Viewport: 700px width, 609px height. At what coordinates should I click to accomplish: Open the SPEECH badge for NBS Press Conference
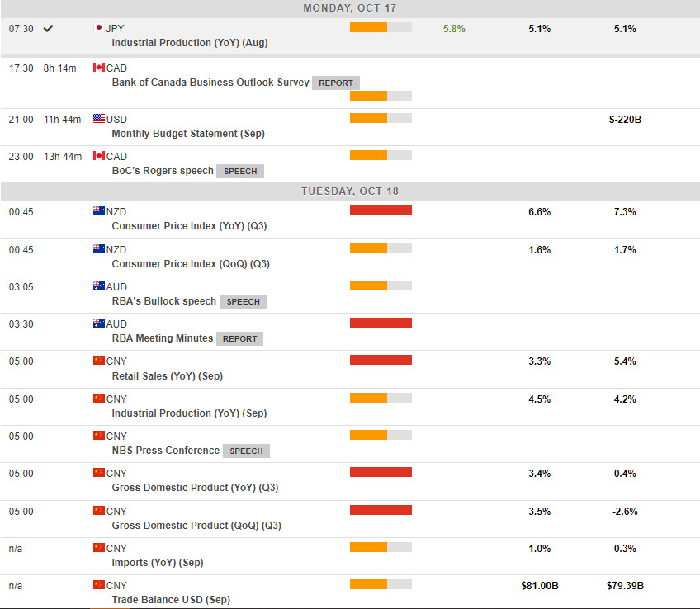click(246, 451)
